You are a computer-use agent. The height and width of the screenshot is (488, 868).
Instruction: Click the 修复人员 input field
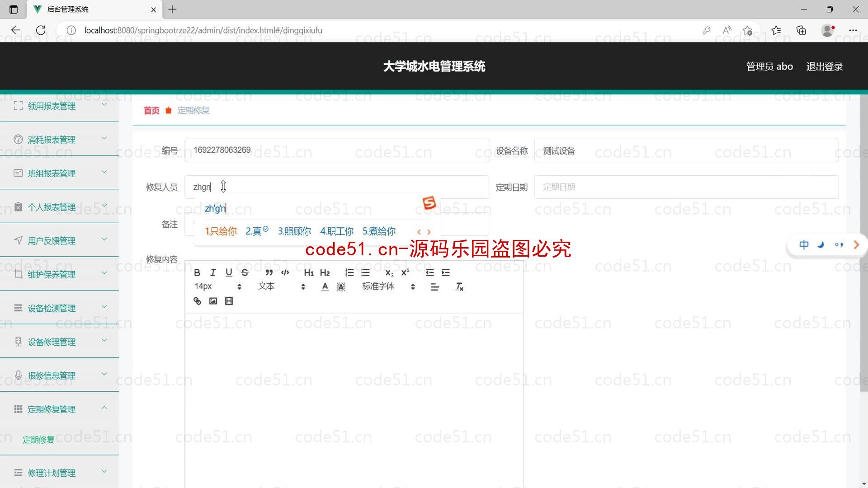337,187
